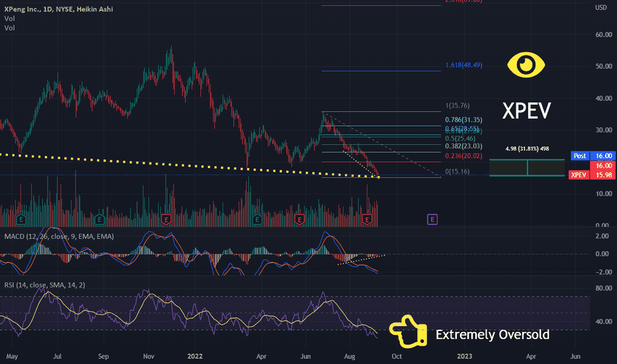This screenshot has width=617, height=364.
Task: Click the 50.00 price axis label
Action: (604, 66)
